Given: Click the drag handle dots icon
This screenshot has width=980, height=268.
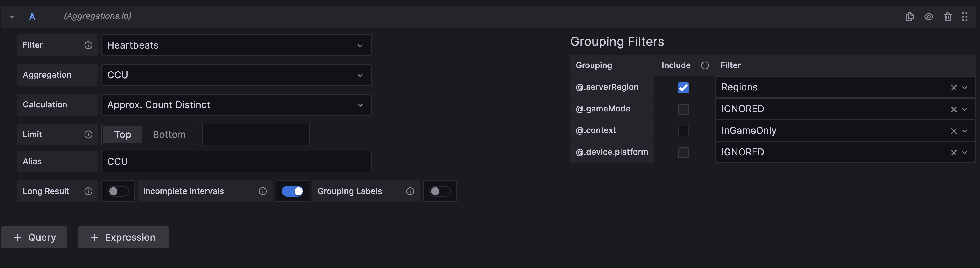Looking at the screenshot, I should pos(964,17).
